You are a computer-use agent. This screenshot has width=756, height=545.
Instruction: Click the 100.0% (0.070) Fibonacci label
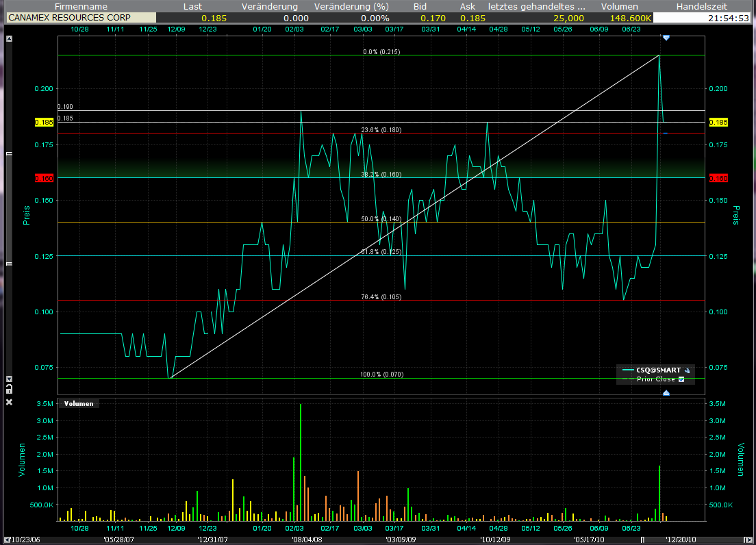(382, 375)
